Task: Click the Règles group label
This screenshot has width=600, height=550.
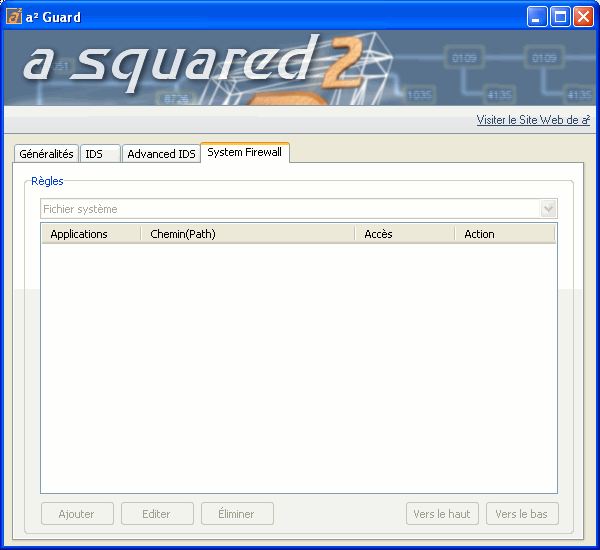Action: click(47, 181)
